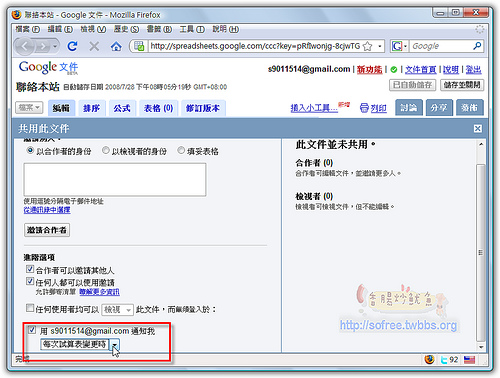Open back/forward history dropdown arrow

[55, 46]
